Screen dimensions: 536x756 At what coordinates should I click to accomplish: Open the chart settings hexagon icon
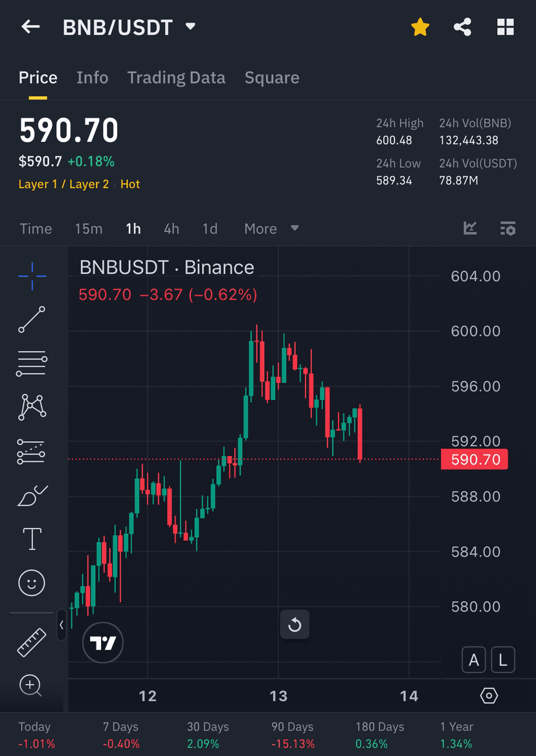489,695
